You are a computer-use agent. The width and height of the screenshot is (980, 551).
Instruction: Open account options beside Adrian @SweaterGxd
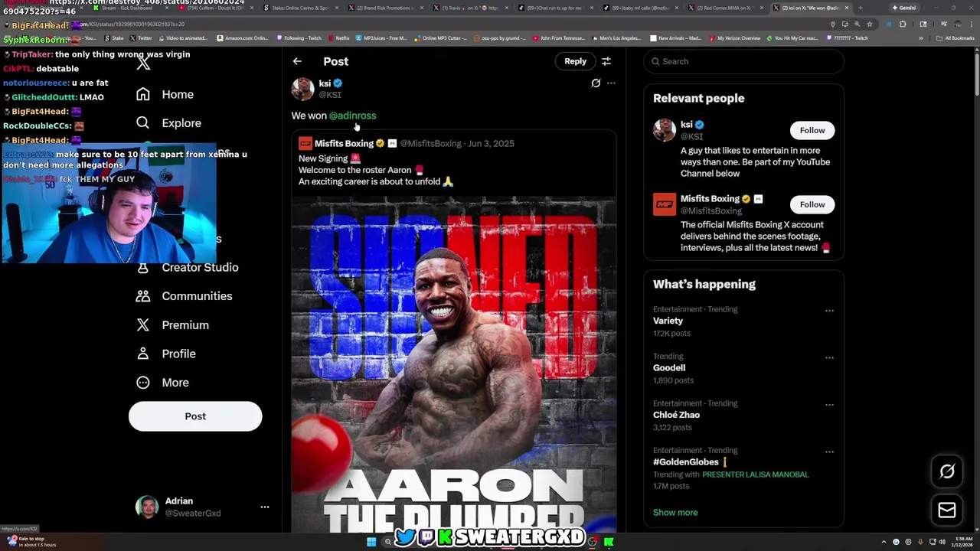tap(265, 507)
